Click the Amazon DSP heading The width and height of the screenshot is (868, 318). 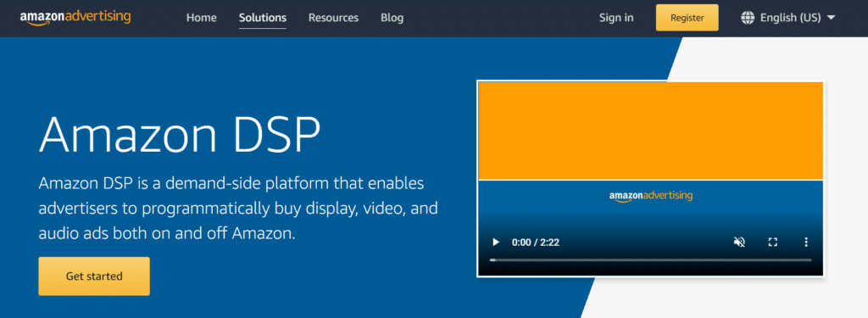click(x=180, y=135)
